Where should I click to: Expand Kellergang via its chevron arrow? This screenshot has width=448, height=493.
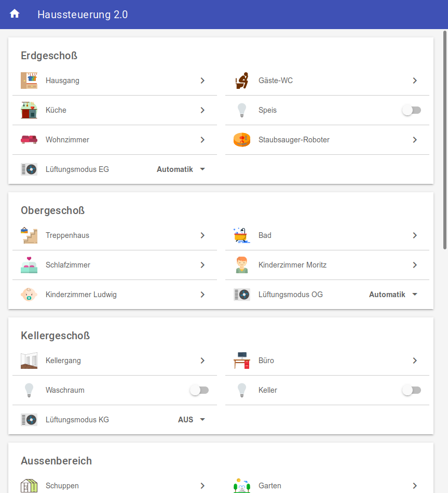coord(202,361)
